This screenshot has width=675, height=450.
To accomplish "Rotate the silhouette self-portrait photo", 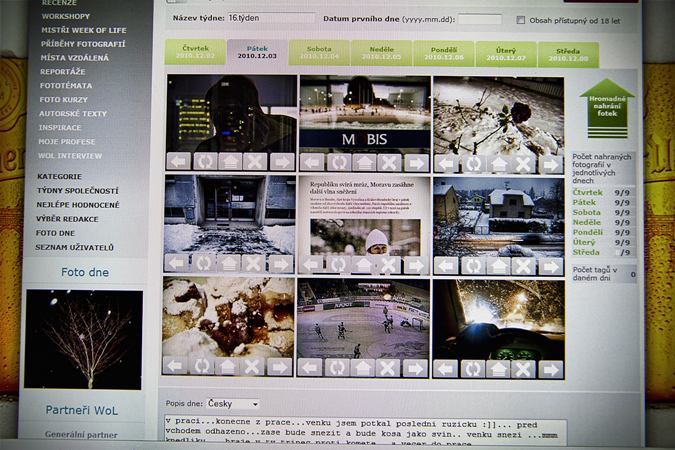I will point(205,162).
